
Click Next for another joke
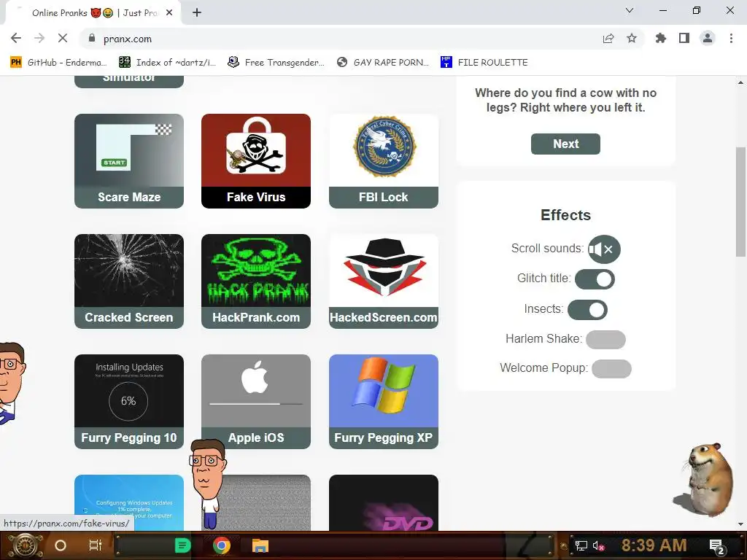coord(565,144)
